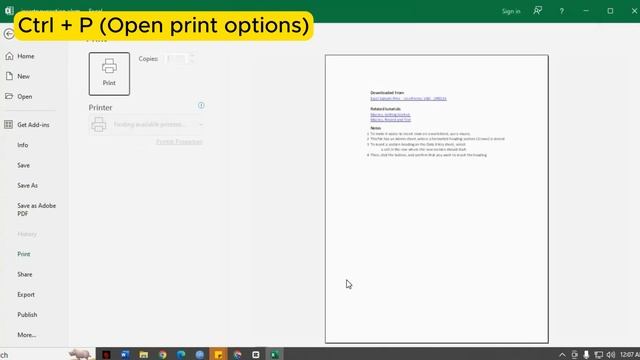This screenshot has width=640, height=360.
Task: Click the back arrow to exit backstage
Action: [x=9, y=33]
